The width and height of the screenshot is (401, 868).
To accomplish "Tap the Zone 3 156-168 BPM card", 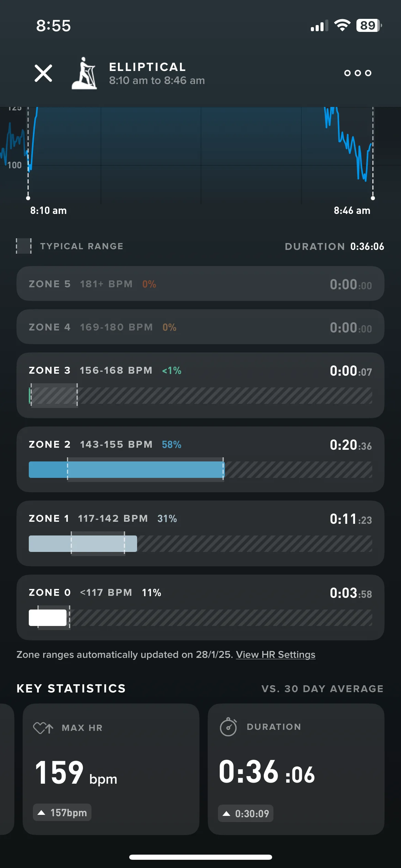I will pos(200,385).
